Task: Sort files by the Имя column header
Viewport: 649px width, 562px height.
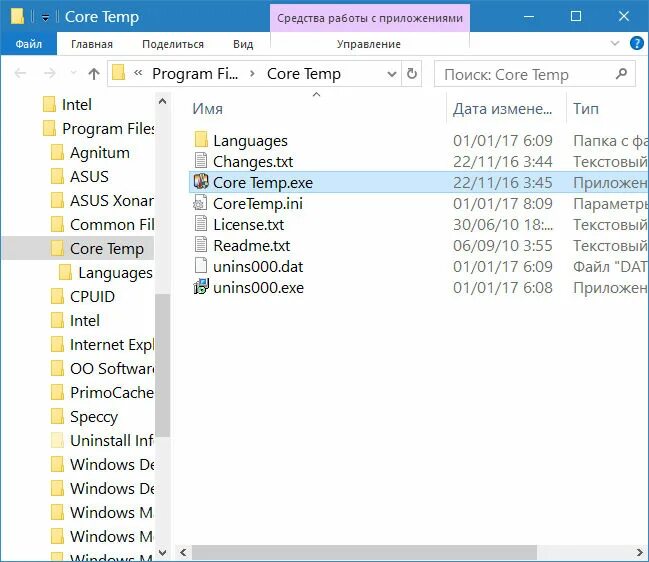Action: (208, 109)
